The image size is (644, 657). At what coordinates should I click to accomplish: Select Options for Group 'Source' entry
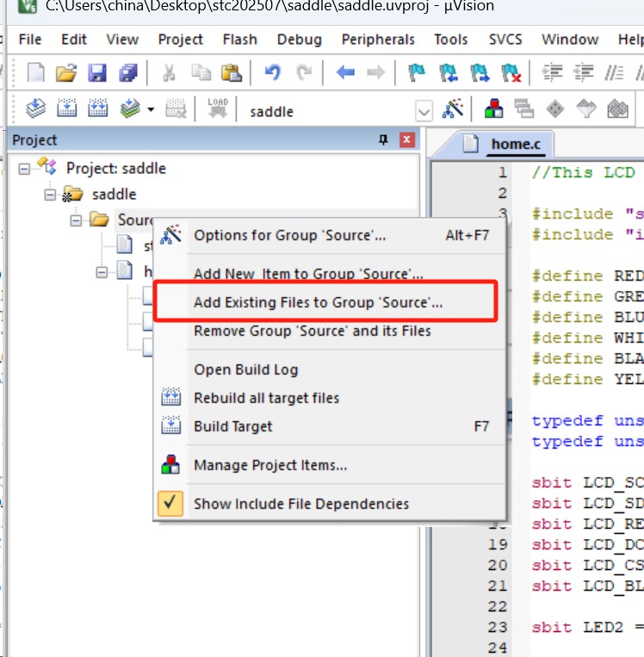(x=289, y=235)
